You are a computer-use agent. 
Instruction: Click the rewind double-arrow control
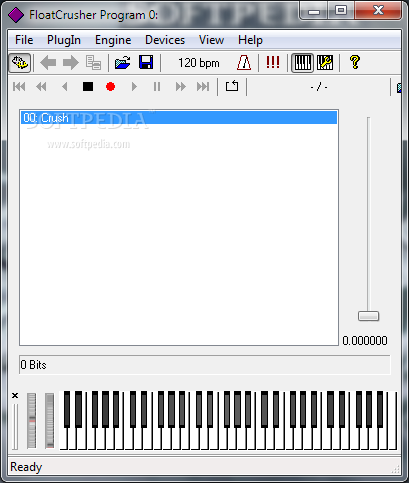pyautogui.click(x=41, y=87)
